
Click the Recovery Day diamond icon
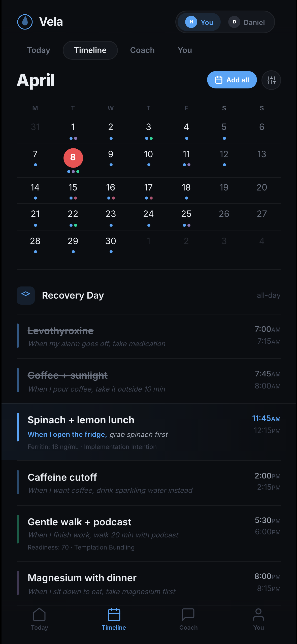[x=25, y=295]
